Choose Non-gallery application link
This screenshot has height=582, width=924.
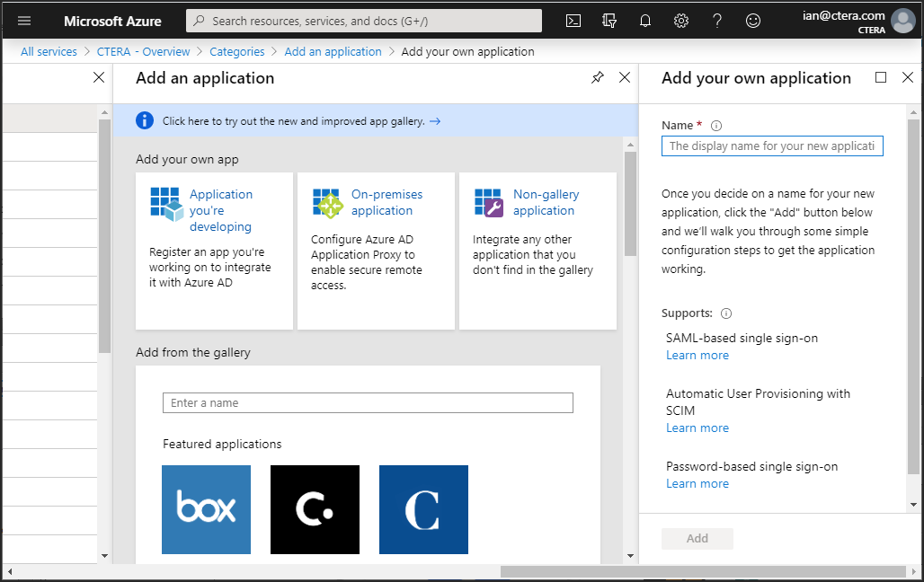point(546,202)
